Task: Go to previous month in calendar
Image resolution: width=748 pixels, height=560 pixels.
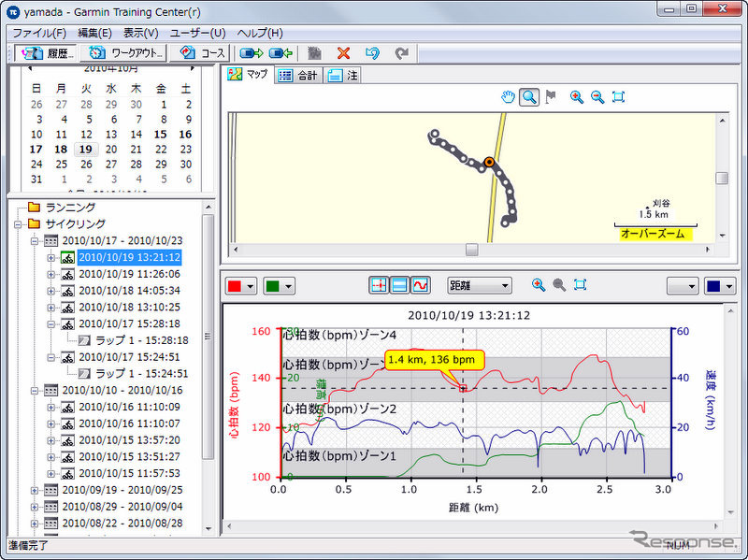Action: pos(31,68)
